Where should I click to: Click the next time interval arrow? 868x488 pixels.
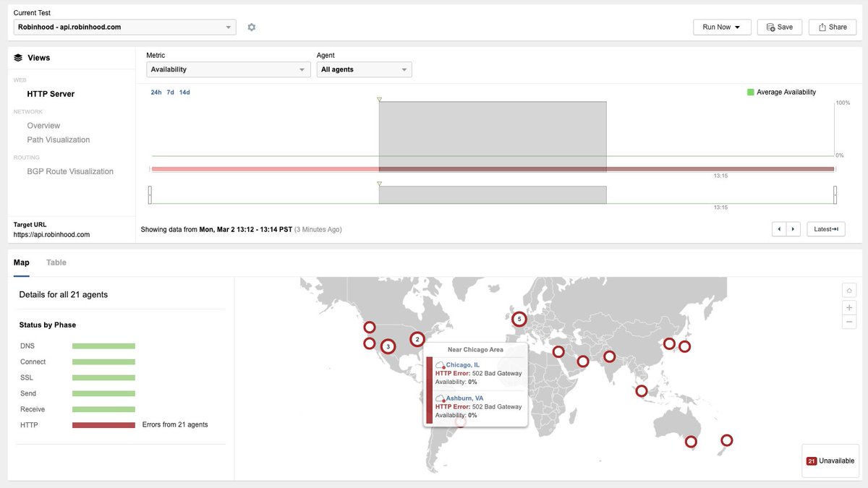pos(793,229)
